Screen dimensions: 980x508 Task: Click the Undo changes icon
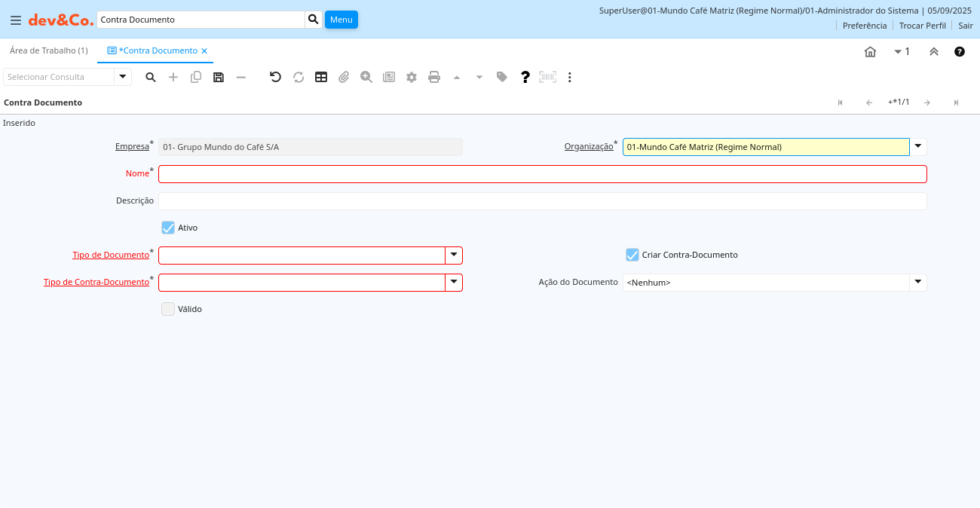(275, 77)
